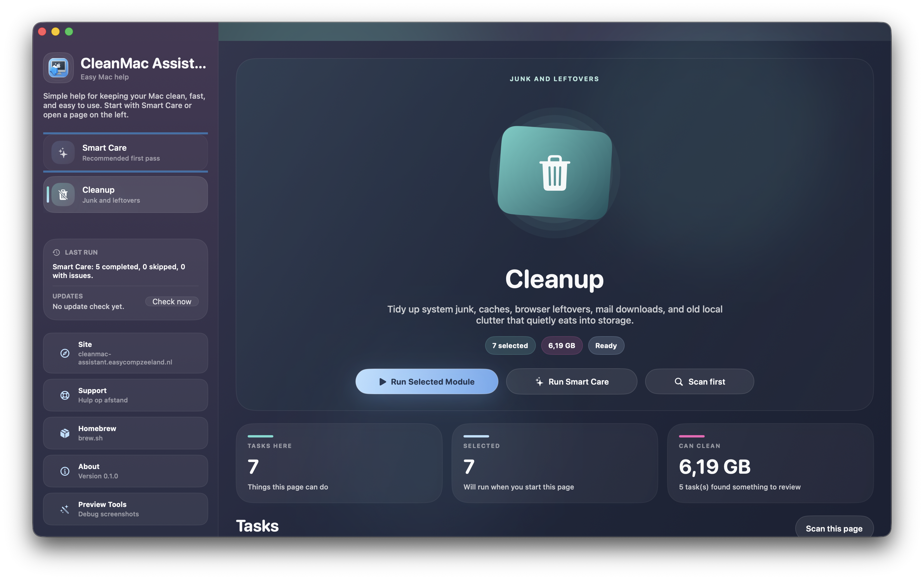Image resolution: width=924 pixels, height=580 pixels.
Task: Open the Site compass icon
Action: click(65, 353)
